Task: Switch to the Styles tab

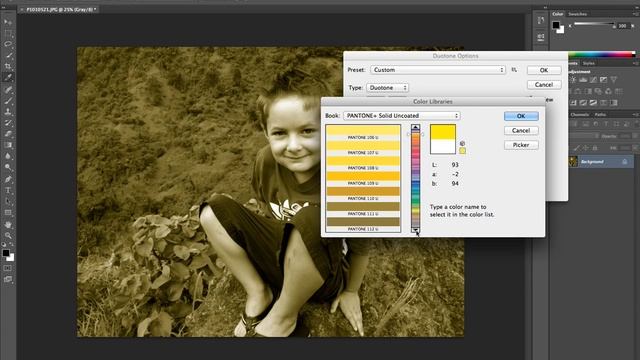Action: [589, 63]
